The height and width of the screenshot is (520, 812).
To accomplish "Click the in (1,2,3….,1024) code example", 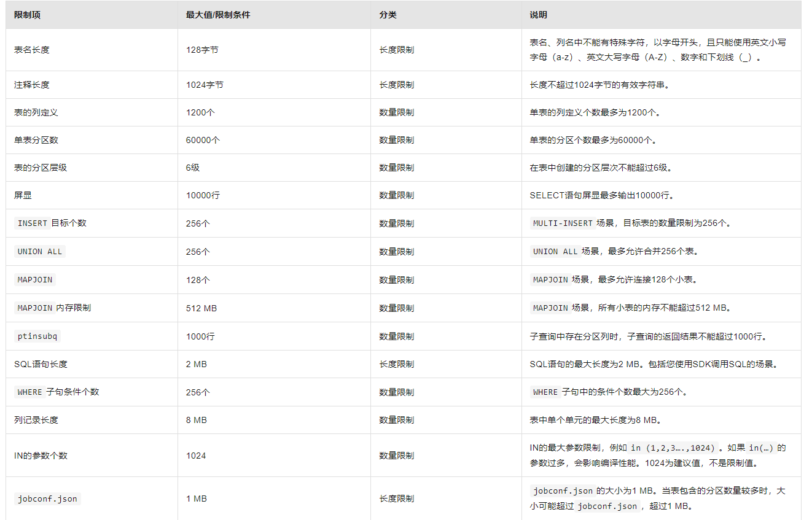I will coord(674,448).
